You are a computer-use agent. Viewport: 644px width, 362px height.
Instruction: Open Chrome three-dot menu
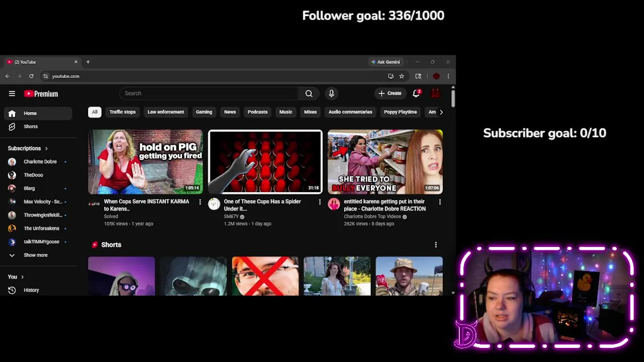click(448, 76)
